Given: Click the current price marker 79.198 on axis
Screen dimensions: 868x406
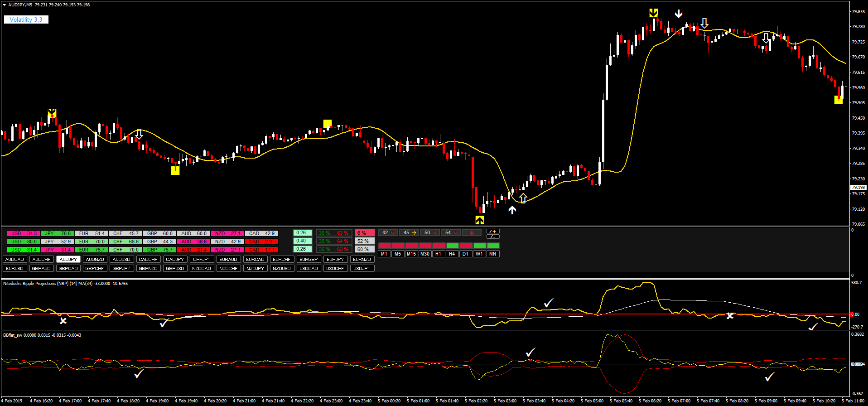Looking at the screenshot, I should (x=858, y=187).
